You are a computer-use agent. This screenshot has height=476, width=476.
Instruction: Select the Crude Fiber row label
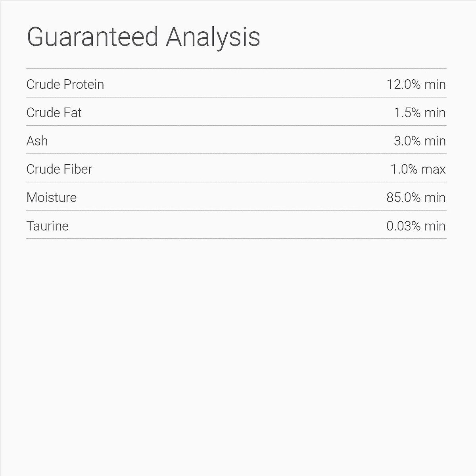[x=59, y=169]
